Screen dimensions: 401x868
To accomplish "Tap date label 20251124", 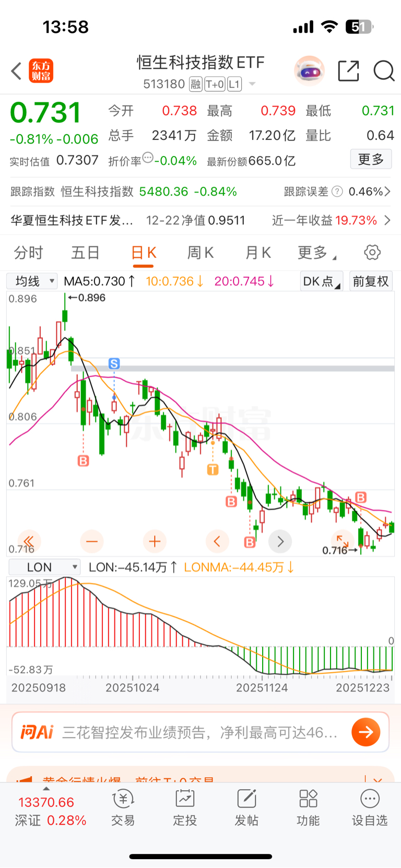I will coord(262,688).
